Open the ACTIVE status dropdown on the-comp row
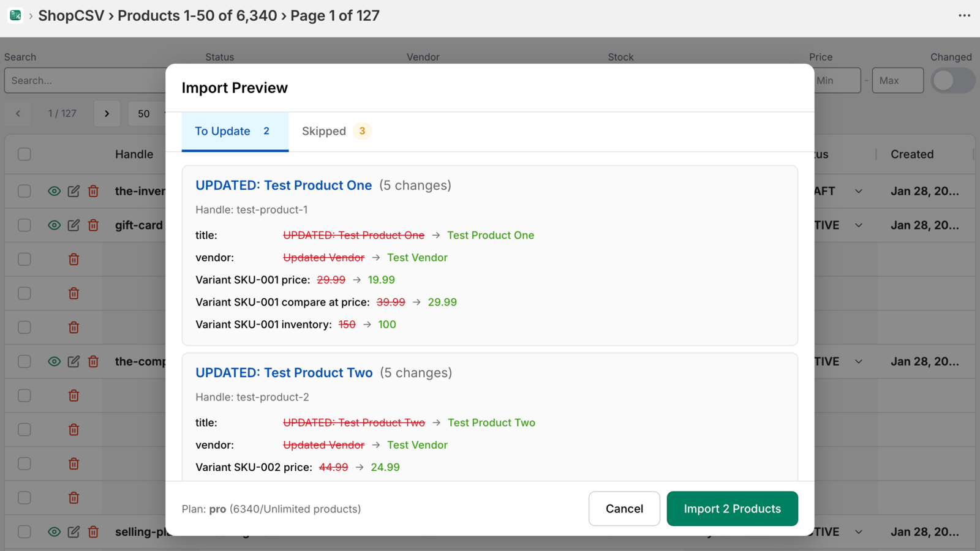Viewport: 980px width, 551px height. tap(858, 361)
